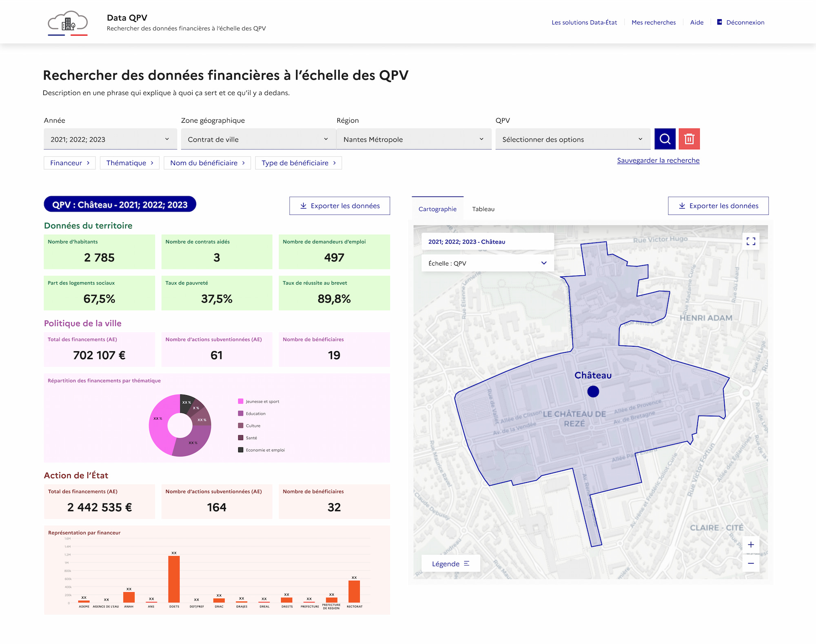
Task: Open the Zone géographique dropdown
Action: [258, 139]
